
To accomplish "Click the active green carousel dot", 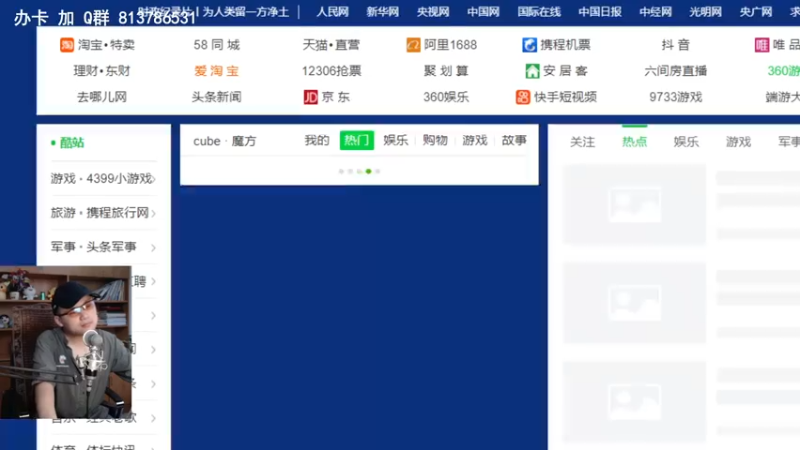I will [x=368, y=171].
